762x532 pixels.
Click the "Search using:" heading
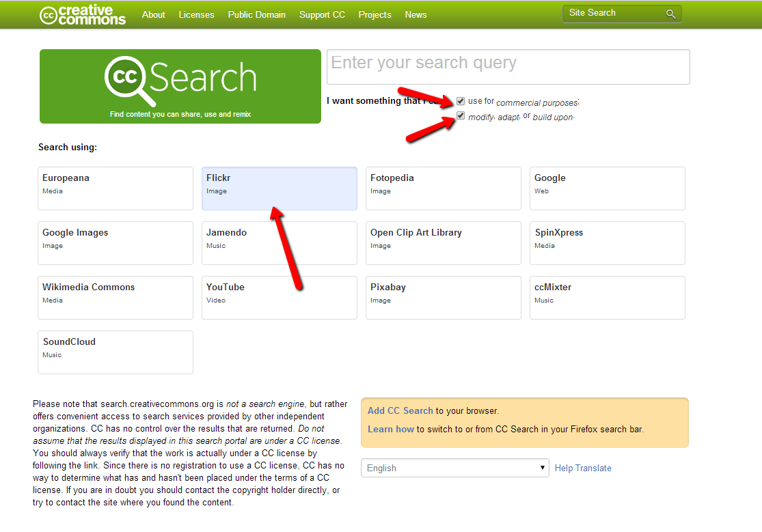[x=68, y=148]
